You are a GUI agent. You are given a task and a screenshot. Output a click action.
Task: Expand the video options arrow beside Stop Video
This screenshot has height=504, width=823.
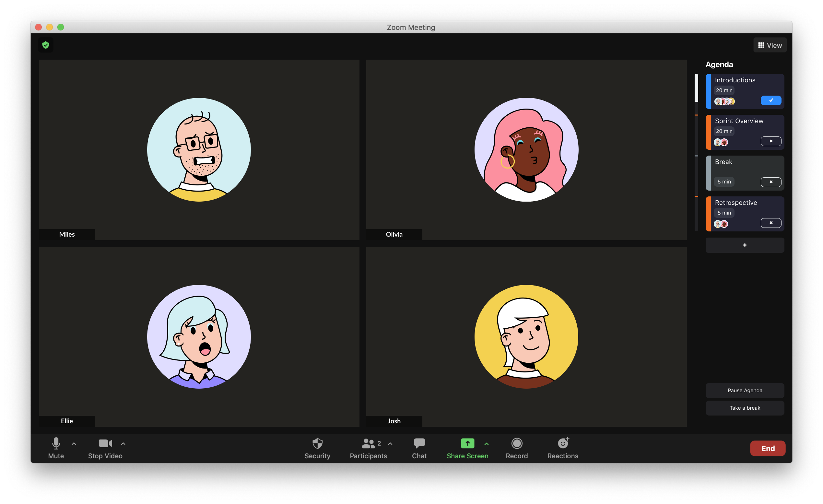point(123,444)
